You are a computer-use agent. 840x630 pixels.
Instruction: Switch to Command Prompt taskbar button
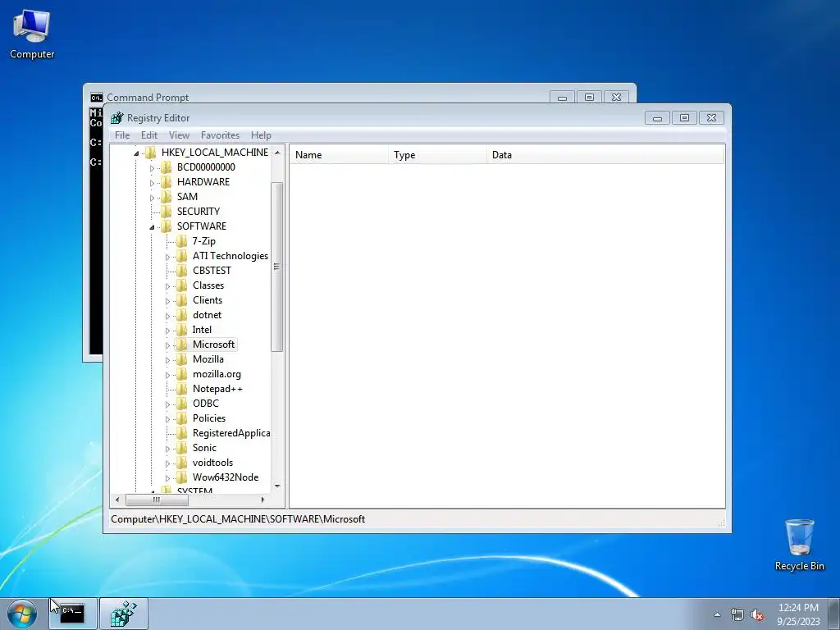point(73,614)
